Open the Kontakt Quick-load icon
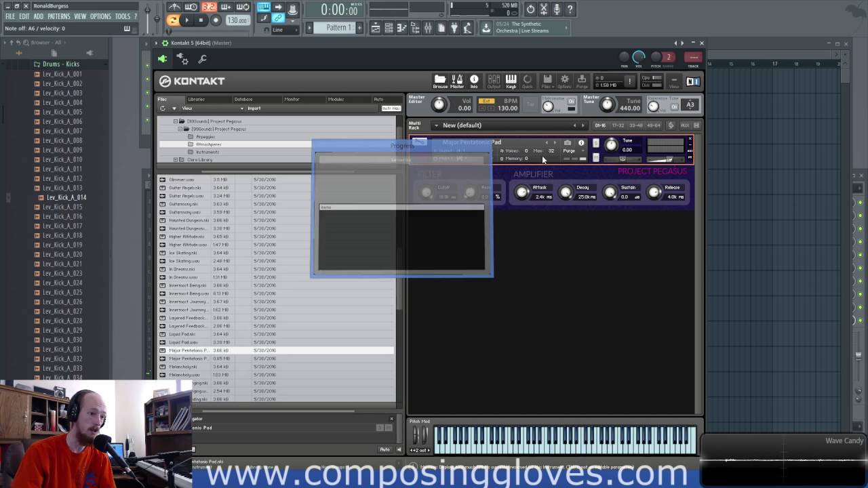This screenshot has width=868, height=488. pyautogui.click(x=528, y=81)
